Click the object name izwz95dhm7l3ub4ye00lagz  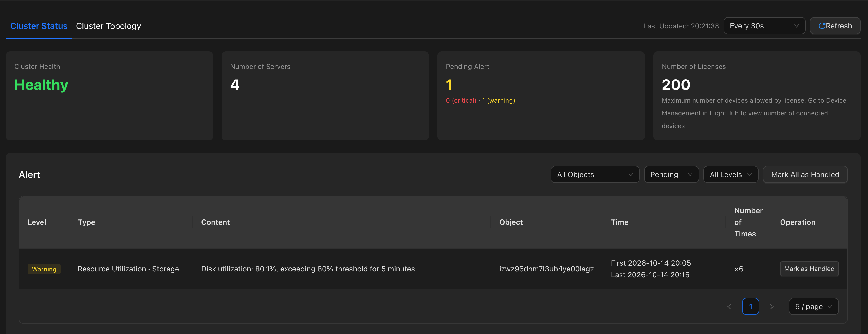coord(546,269)
